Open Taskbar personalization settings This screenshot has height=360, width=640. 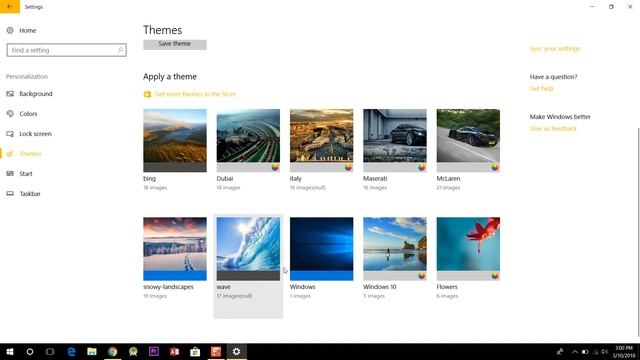pyautogui.click(x=30, y=194)
